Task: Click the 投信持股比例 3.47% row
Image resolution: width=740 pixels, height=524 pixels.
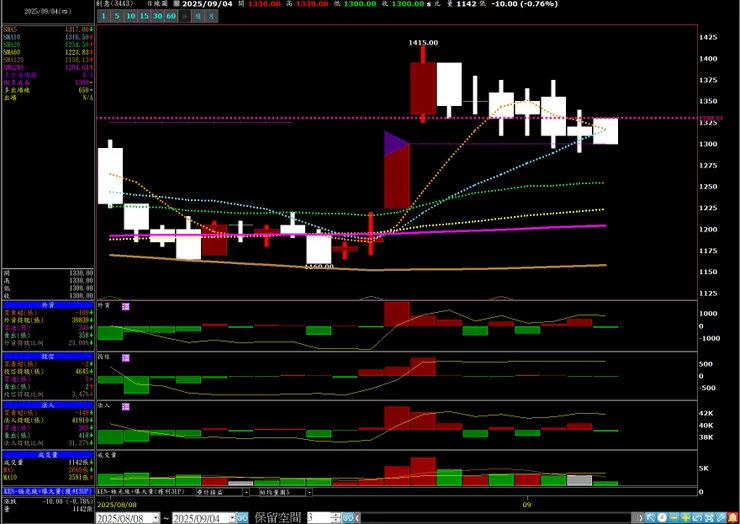Action: pyautogui.click(x=48, y=394)
